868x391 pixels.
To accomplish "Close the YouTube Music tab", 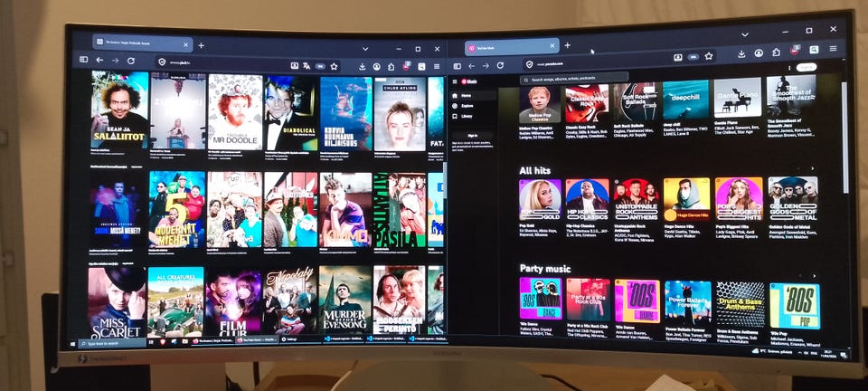I will click(x=552, y=46).
